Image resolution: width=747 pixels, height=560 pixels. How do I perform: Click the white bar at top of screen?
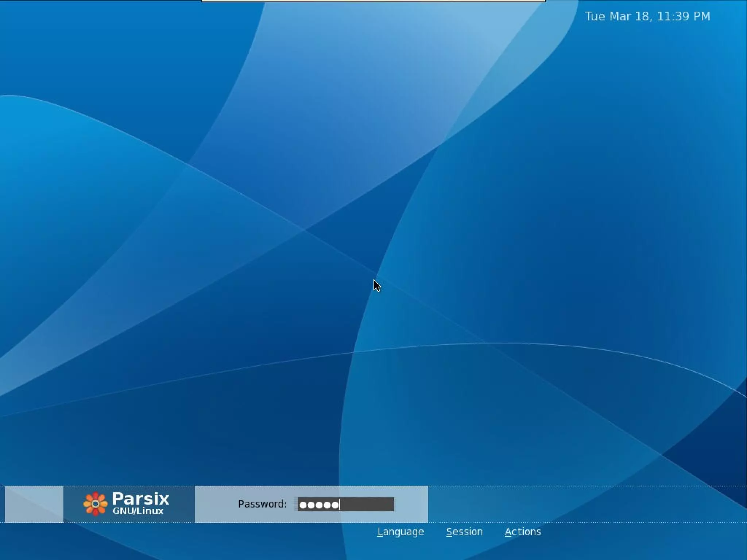coord(373,1)
